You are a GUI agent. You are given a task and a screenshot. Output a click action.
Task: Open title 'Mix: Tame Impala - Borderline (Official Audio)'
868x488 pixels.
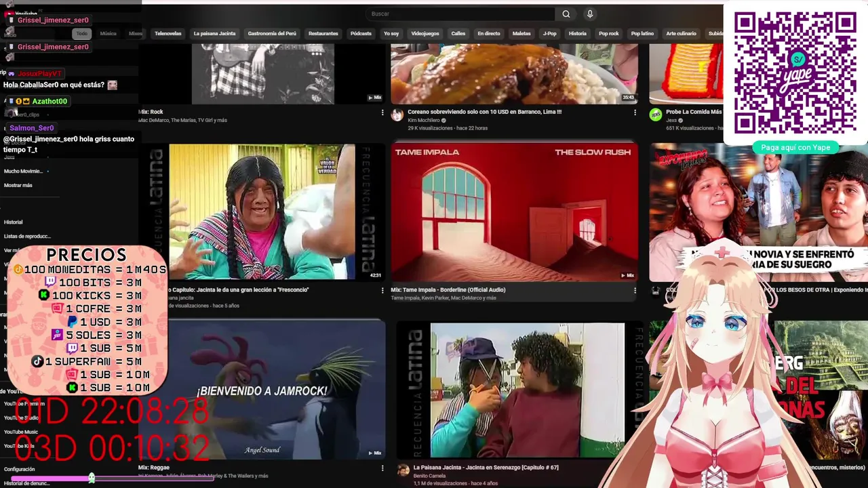coord(448,290)
